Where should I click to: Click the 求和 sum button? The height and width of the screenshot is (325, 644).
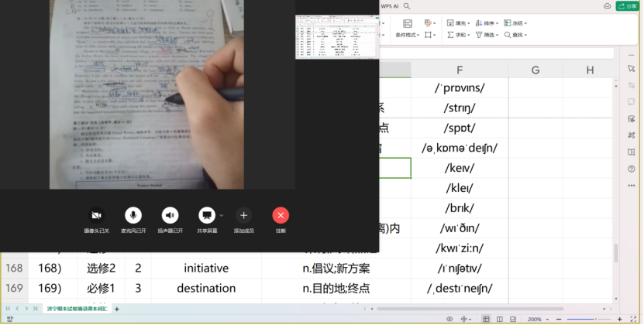point(460,35)
